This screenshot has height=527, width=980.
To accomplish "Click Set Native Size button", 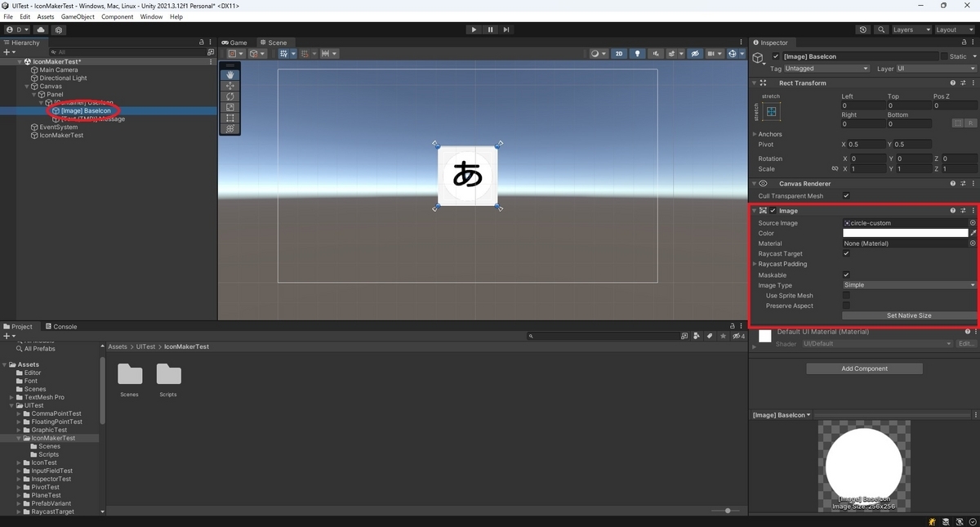I will coord(909,315).
